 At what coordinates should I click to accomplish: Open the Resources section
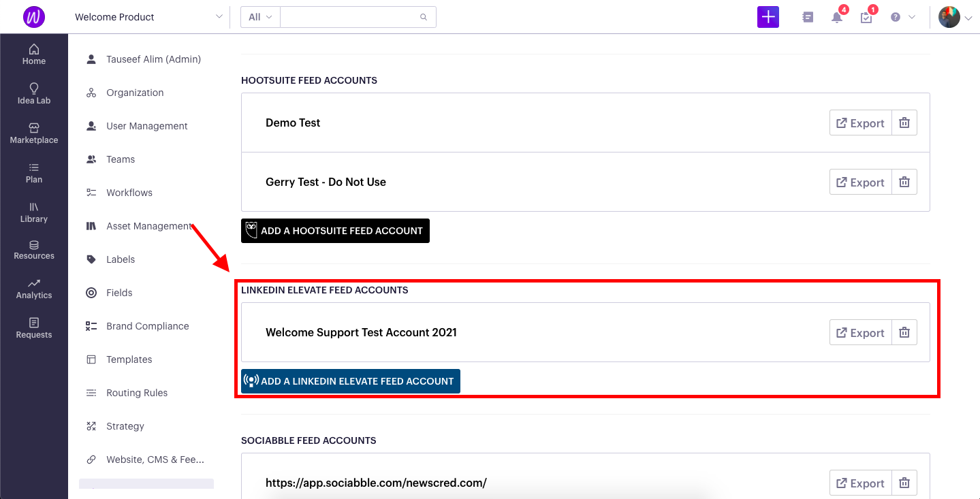click(x=34, y=250)
